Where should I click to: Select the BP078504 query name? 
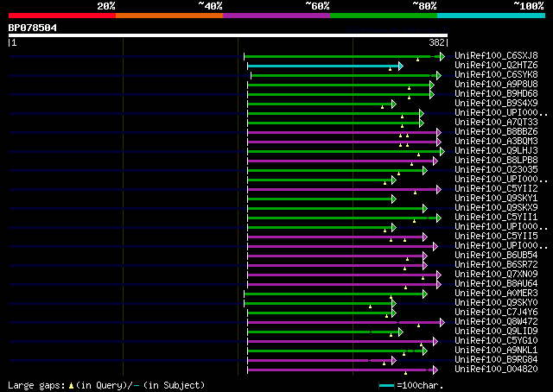click(33, 28)
